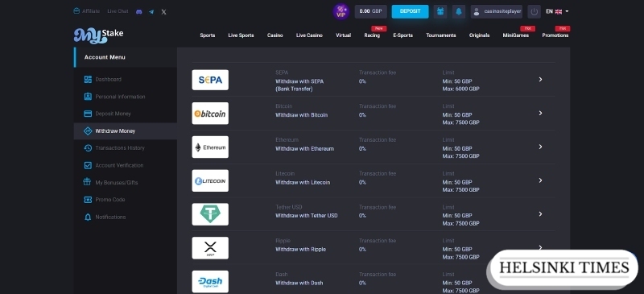This screenshot has height=294, width=644.
Task: Click 'Withdraw with Ethereum' text
Action: point(304,149)
